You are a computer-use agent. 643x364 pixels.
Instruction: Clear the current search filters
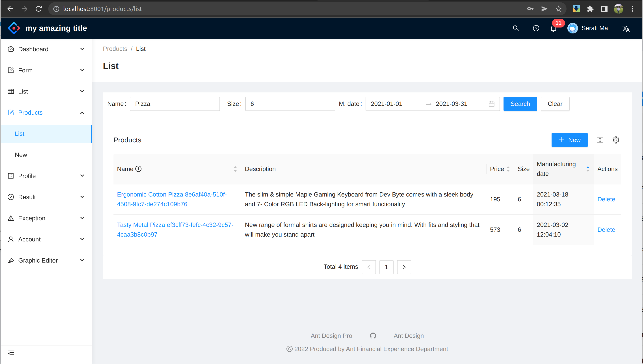tap(555, 104)
